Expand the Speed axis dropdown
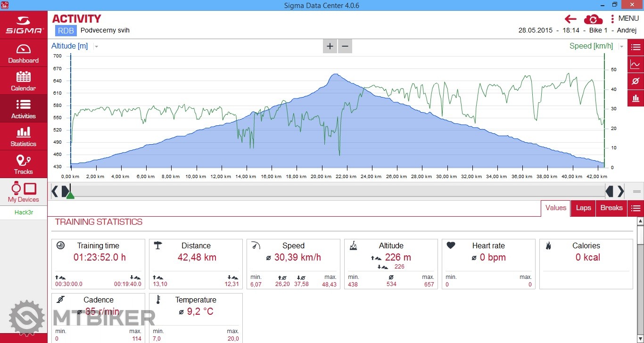This screenshot has height=343, width=644. tap(621, 46)
